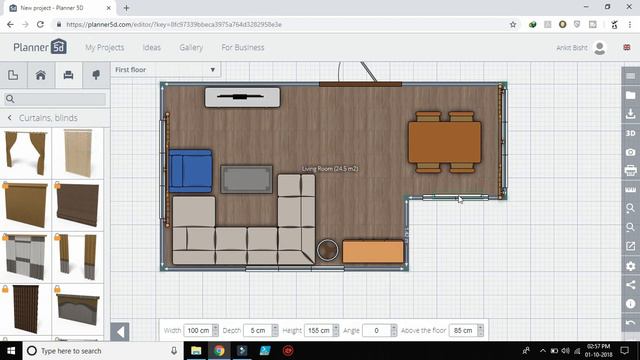Image resolution: width=640 pixels, height=360 pixels.
Task: Switch to 3D view
Action: (x=631, y=133)
